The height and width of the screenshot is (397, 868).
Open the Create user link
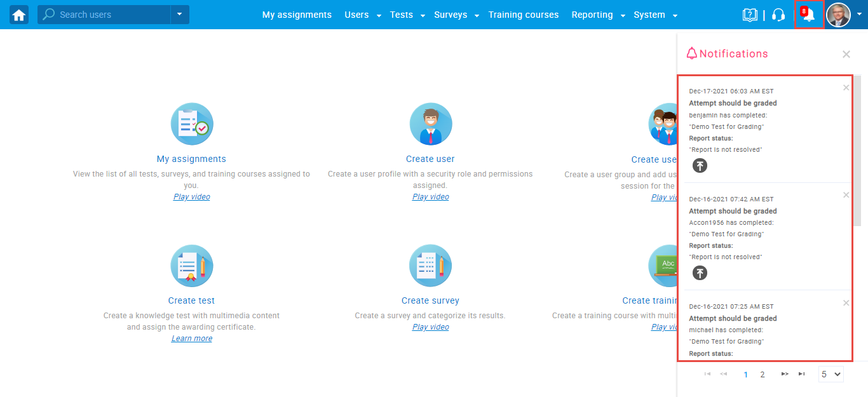[x=430, y=159]
